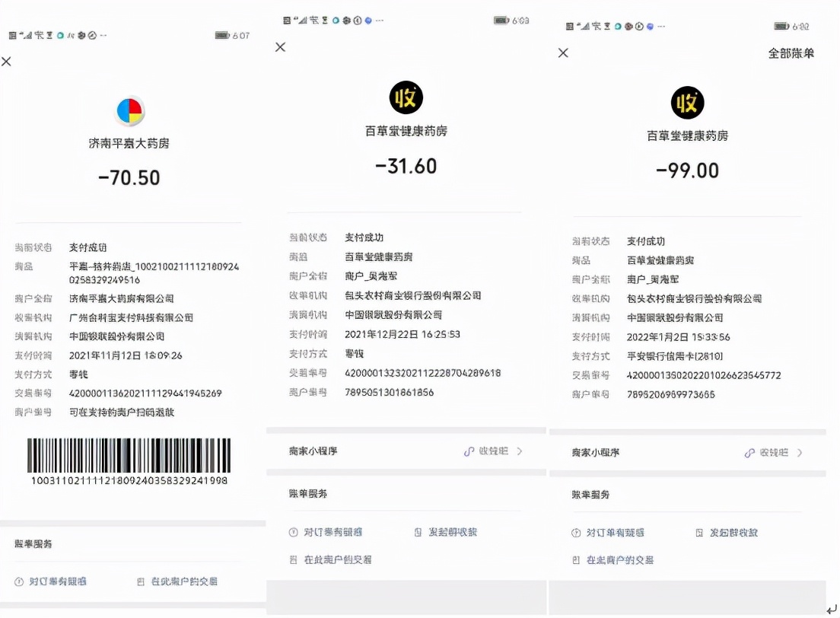Select payment method 零钱 on -31.60 receipt
The width and height of the screenshot is (840, 618).
coord(354,354)
